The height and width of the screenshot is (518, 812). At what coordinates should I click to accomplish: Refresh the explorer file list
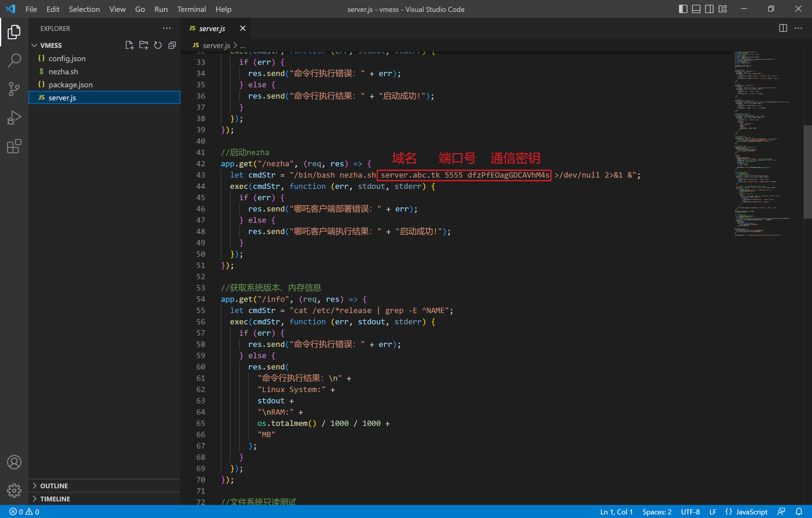(x=158, y=45)
